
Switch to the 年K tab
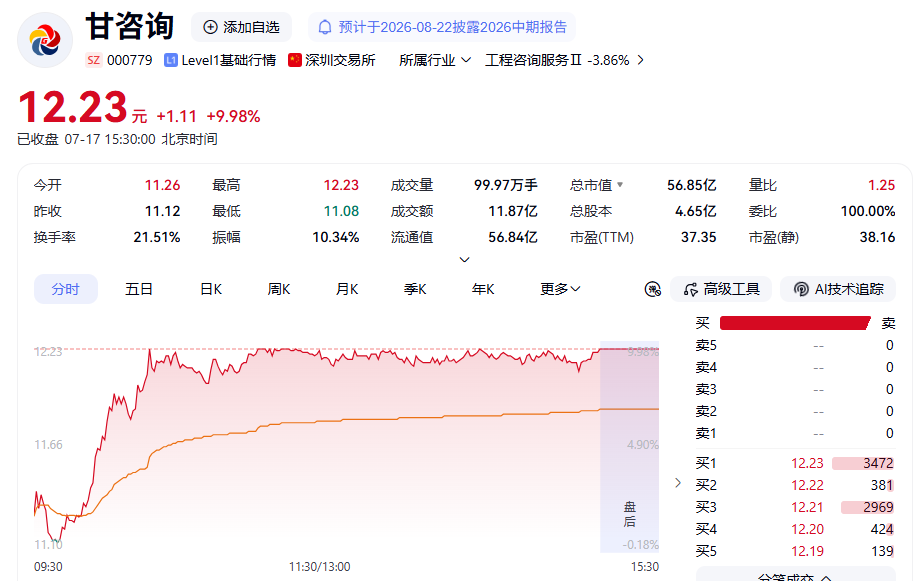[x=483, y=289]
